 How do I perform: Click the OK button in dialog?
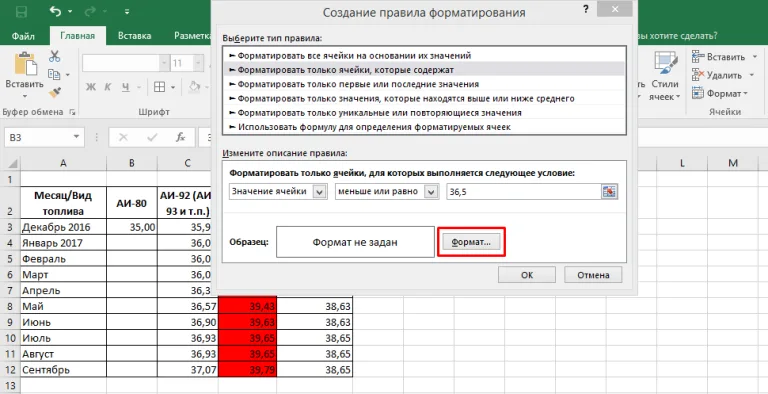pos(527,275)
